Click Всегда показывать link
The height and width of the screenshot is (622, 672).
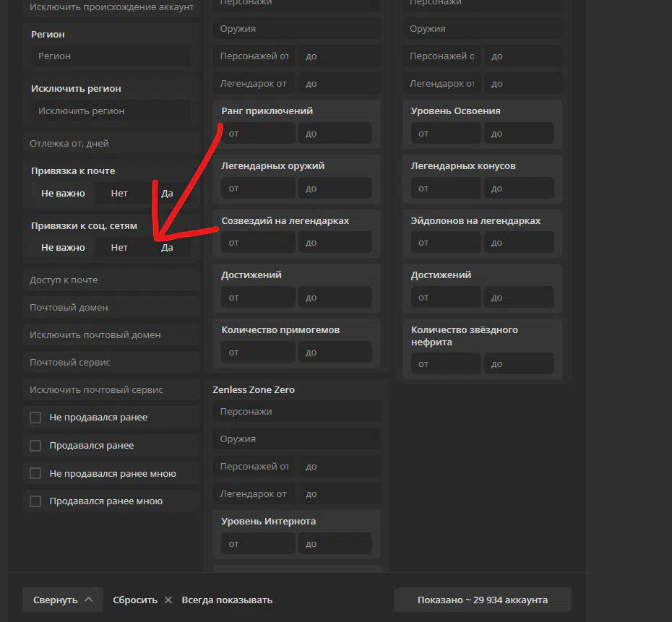tap(227, 600)
